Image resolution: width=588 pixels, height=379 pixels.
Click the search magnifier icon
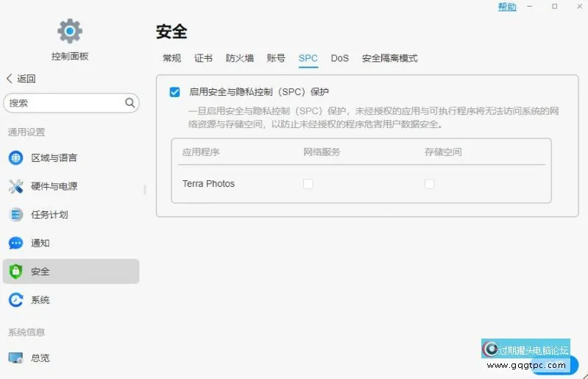(x=130, y=103)
